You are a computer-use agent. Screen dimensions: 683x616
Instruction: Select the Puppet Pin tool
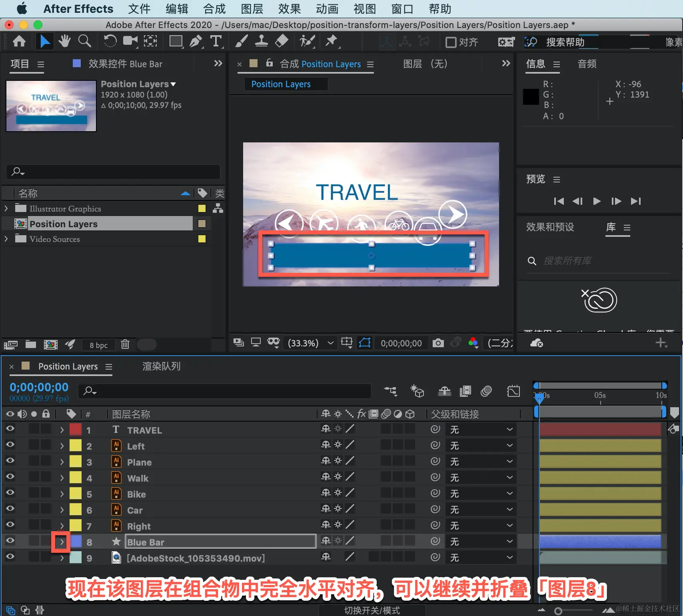click(x=331, y=41)
